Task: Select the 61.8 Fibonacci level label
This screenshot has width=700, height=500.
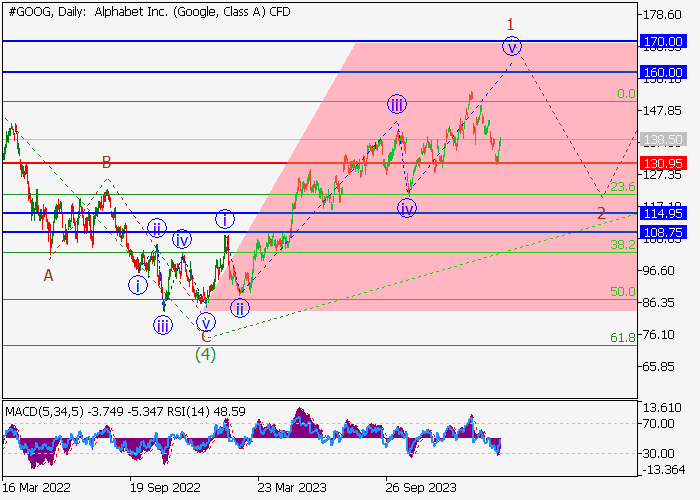Action: tap(623, 338)
